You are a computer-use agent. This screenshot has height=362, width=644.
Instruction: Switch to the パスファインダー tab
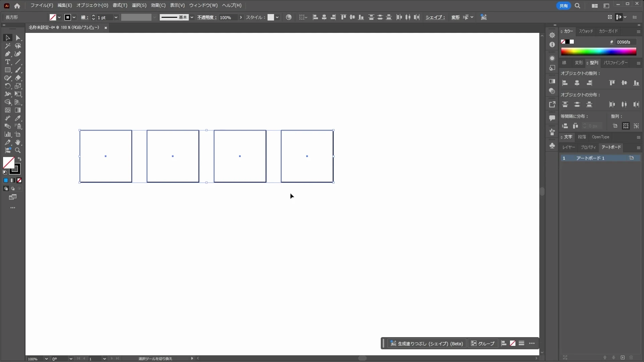click(x=615, y=63)
